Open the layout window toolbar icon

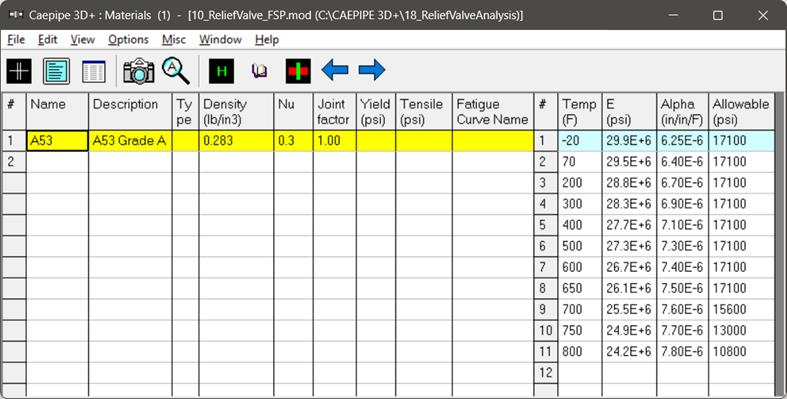click(56, 71)
